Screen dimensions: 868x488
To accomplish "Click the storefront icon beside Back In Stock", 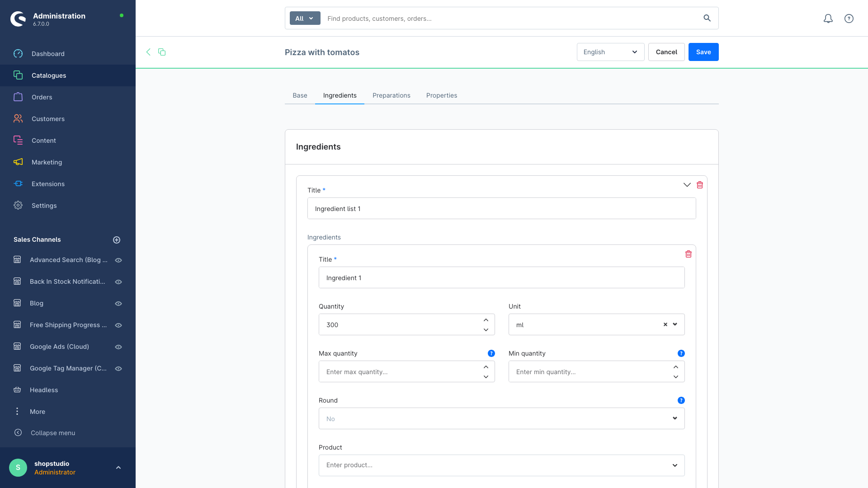I will pos(17,281).
